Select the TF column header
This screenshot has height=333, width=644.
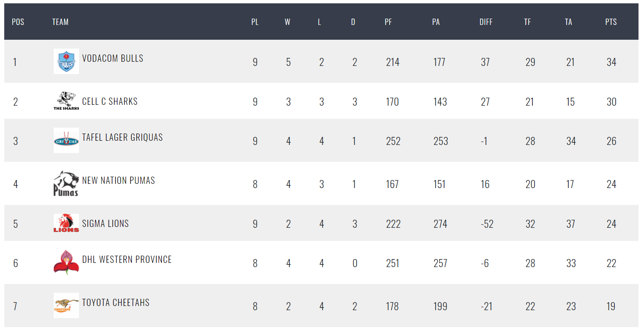point(527,22)
